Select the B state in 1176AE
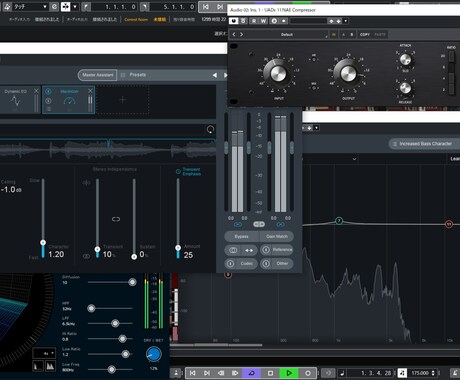The image size is (460, 380). (351, 35)
